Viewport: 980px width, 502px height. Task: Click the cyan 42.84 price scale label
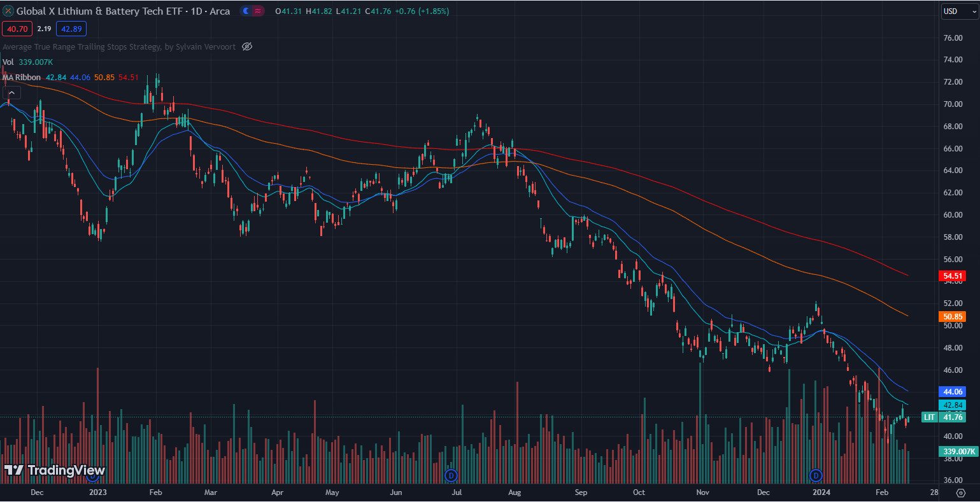953,405
